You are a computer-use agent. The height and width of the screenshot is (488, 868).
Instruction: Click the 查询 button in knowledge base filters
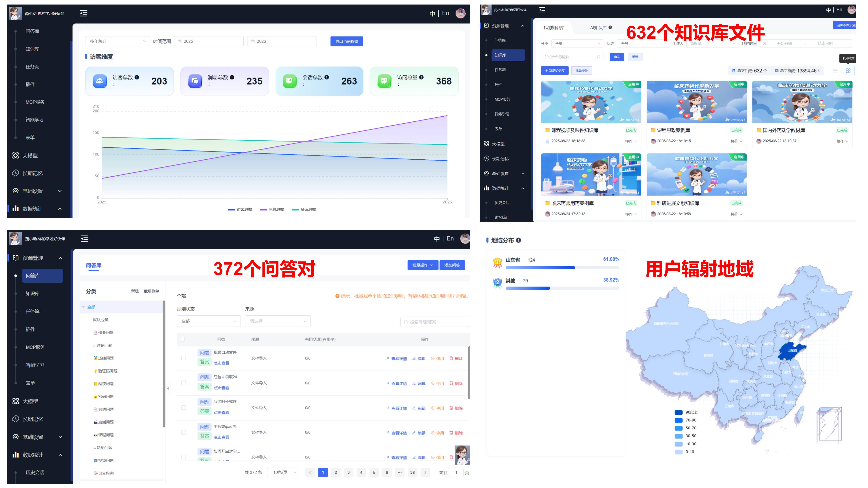coord(617,57)
